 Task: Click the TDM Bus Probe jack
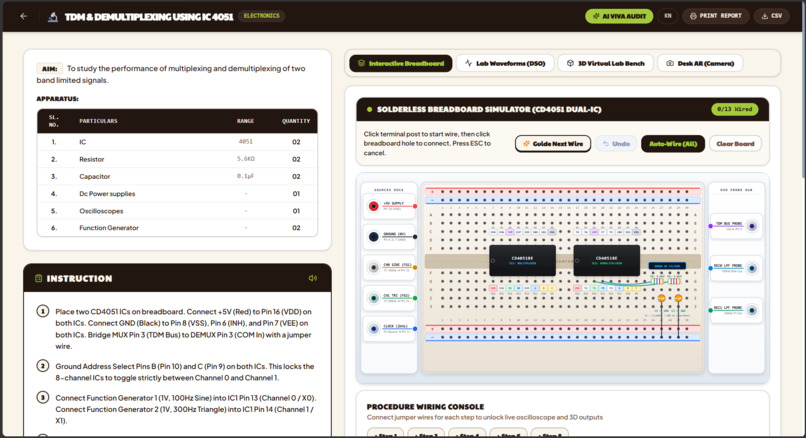tap(752, 226)
